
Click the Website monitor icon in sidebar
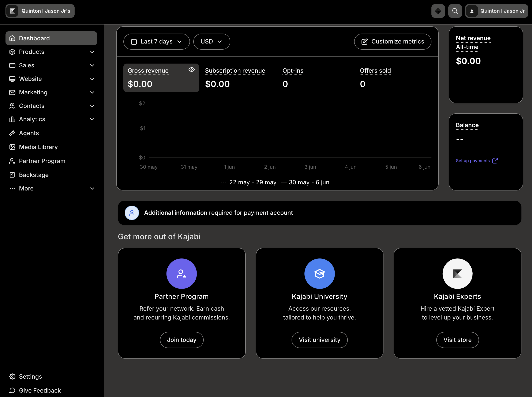point(12,79)
